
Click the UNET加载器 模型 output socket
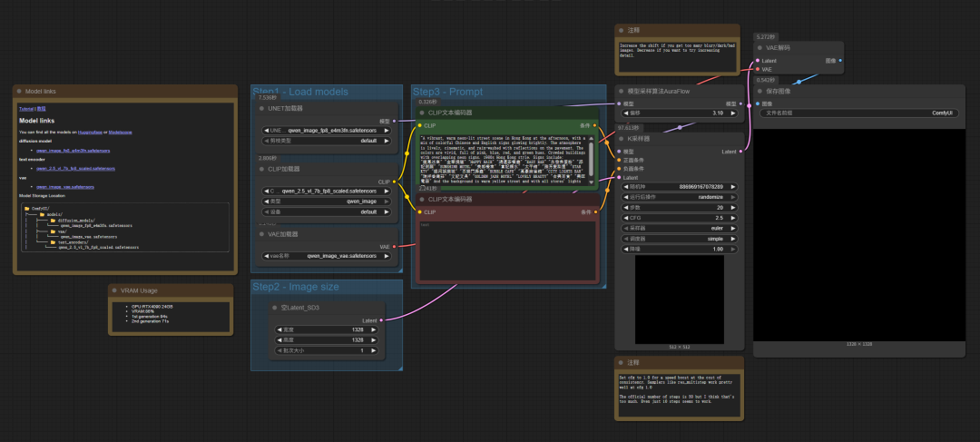(394, 121)
